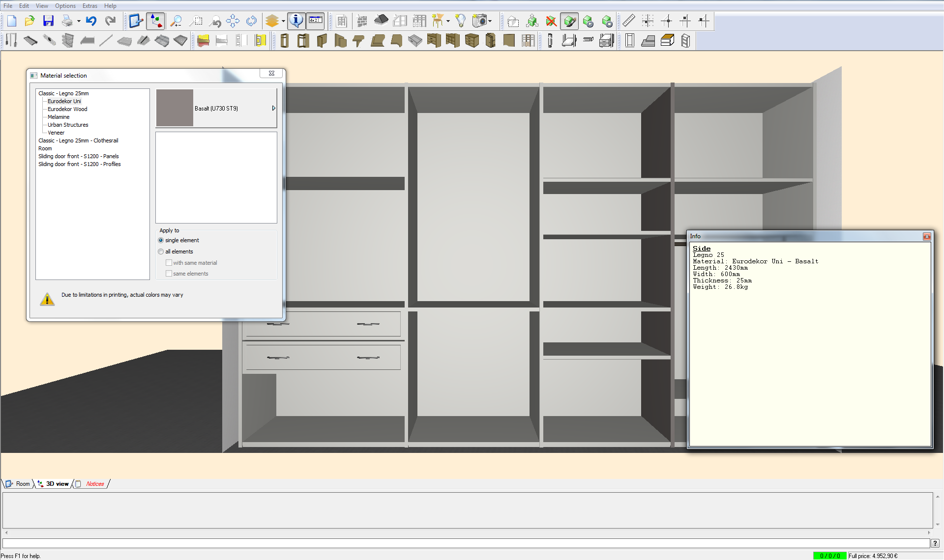Open the layers dropdown arrow
This screenshot has width=944, height=560.
283,21
